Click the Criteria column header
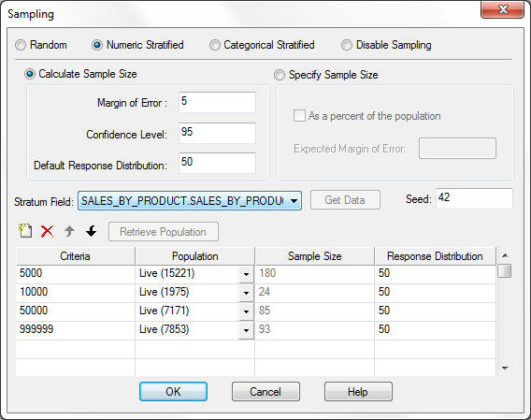 [75, 256]
